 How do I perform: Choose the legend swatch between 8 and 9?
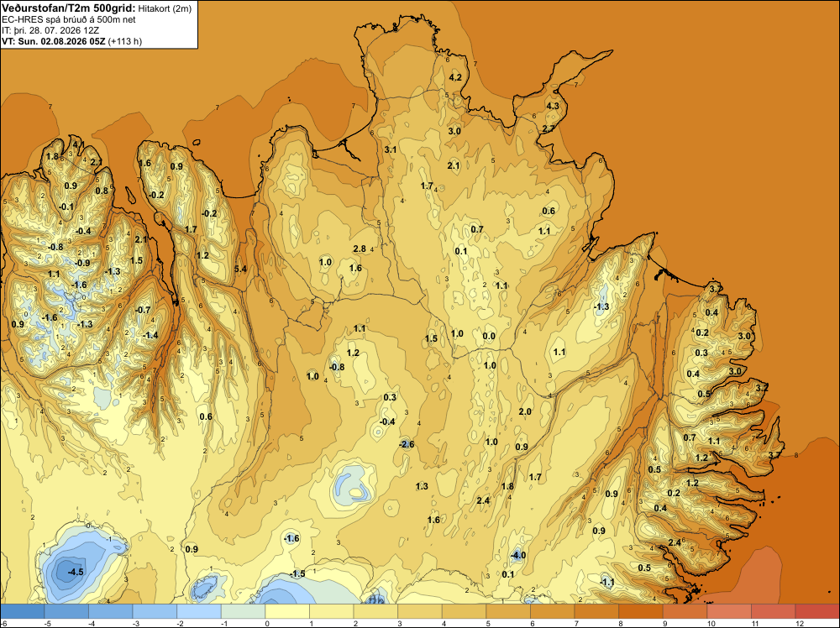(x=641, y=611)
